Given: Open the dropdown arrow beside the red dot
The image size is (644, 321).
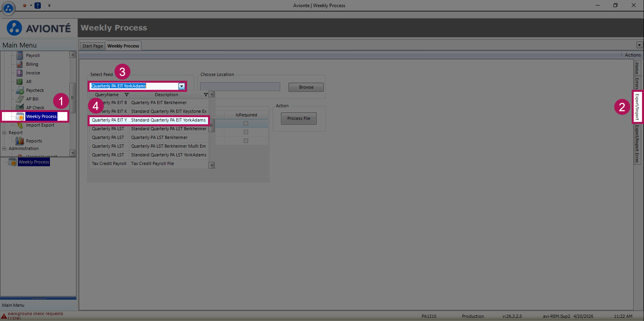Looking at the screenshot, I should [31, 6].
